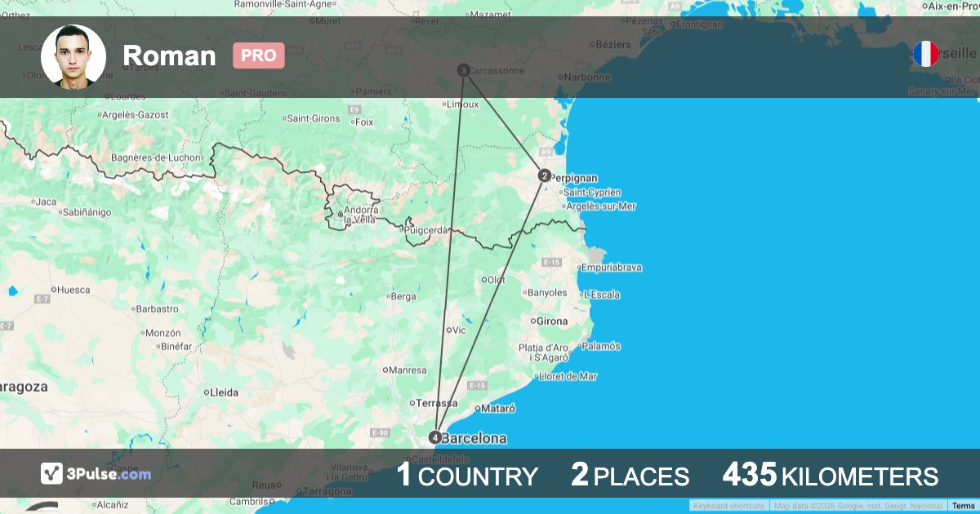Click the E-15 road shield near Empuriabrava
The height and width of the screenshot is (514, 980).
(552, 262)
